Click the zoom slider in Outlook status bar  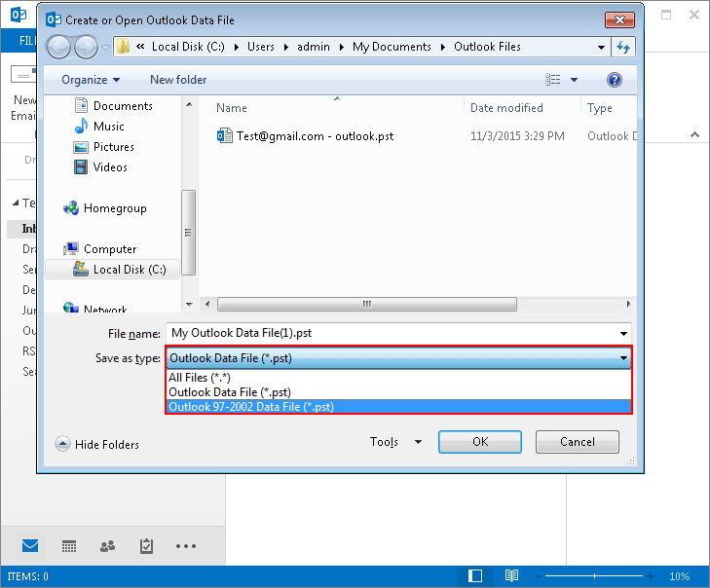point(594,576)
